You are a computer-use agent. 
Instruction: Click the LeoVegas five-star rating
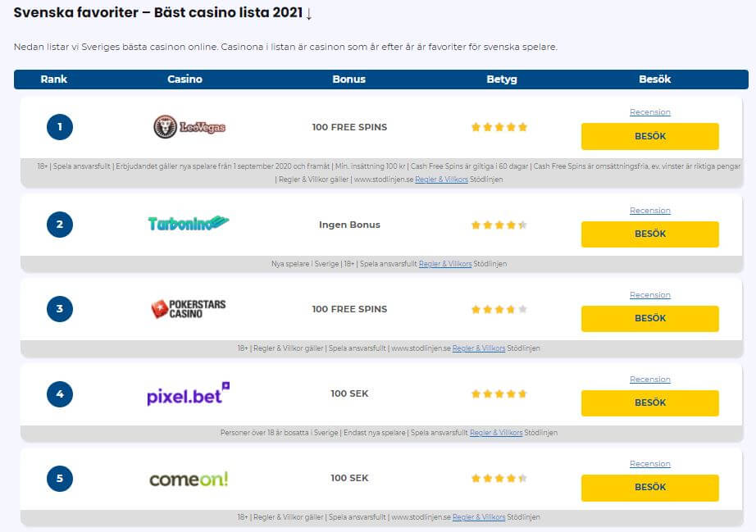tap(499, 127)
